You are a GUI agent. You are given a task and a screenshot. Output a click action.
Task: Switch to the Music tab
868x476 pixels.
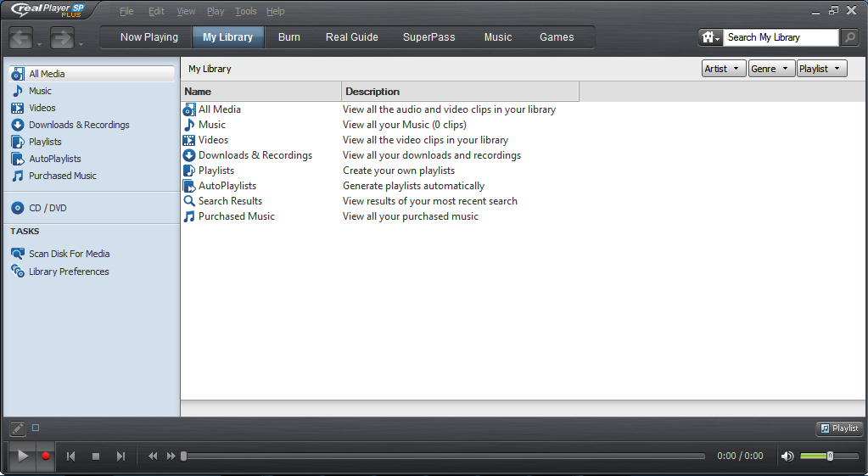(x=498, y=37)
